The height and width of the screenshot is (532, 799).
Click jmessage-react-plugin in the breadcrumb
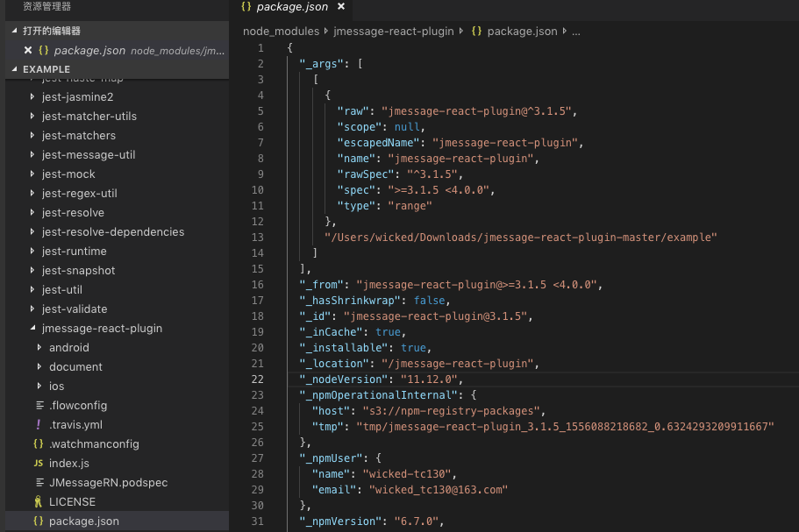pyautogui.click(x=394, y=31)
